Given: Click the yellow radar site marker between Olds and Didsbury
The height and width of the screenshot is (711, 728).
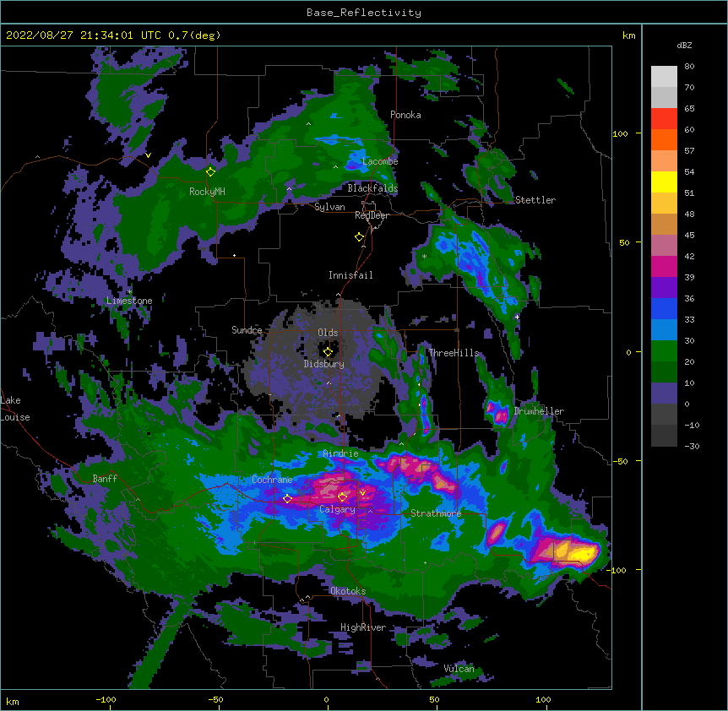Looking at the screenshot, I should click(328, 351).
